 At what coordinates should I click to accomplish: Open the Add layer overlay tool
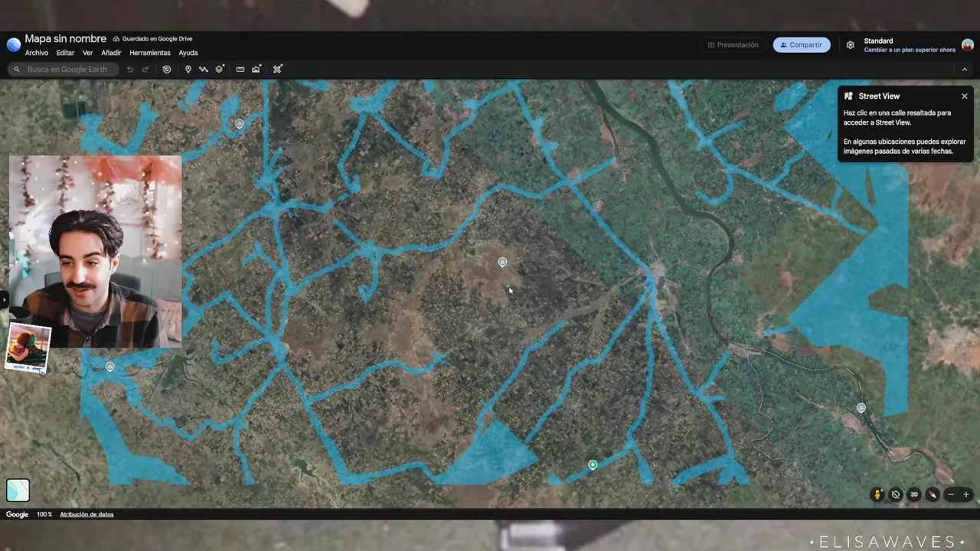(220, 69)
